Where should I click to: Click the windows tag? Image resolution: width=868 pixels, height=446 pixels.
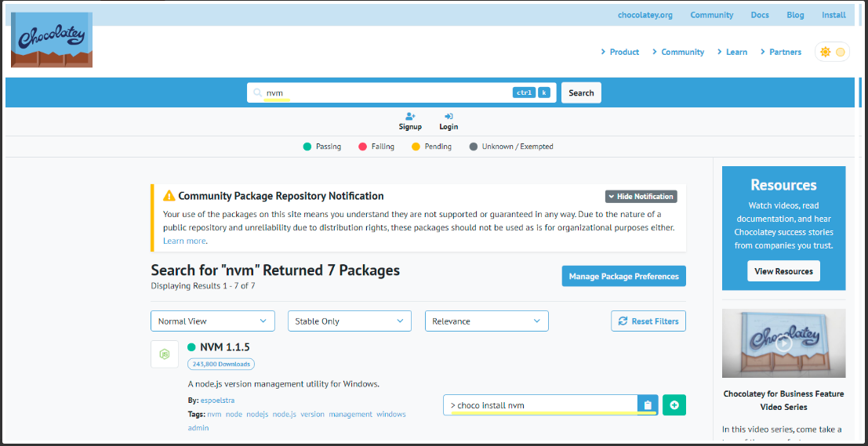coord(391,415)
